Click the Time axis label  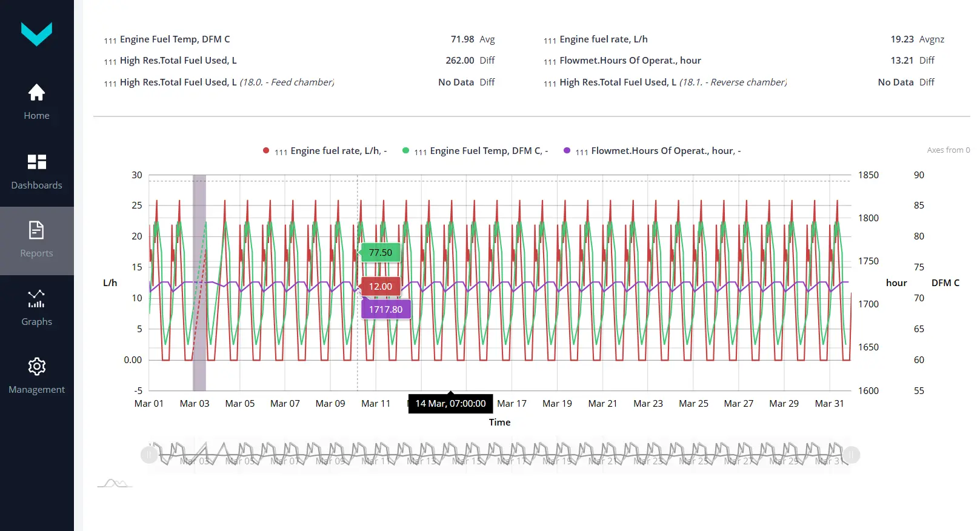point(500,422)
